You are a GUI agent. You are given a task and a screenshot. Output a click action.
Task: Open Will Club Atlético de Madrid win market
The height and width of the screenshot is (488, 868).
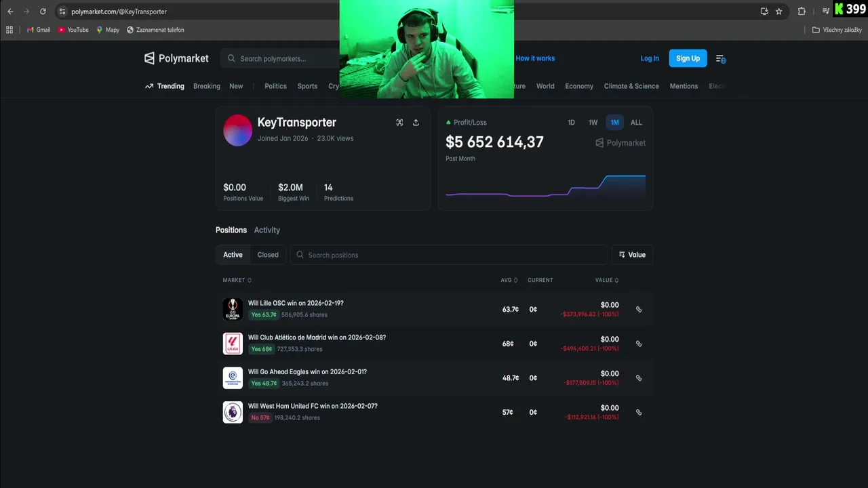click(x=317, y=338)
